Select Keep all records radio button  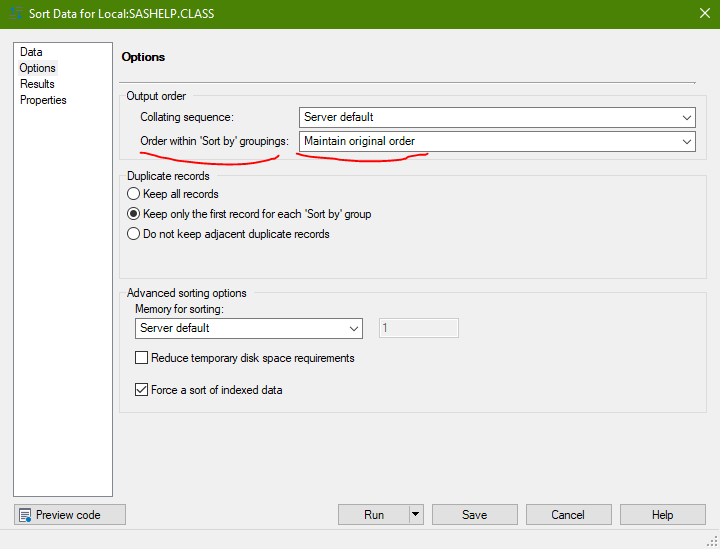tap(134, 194)
